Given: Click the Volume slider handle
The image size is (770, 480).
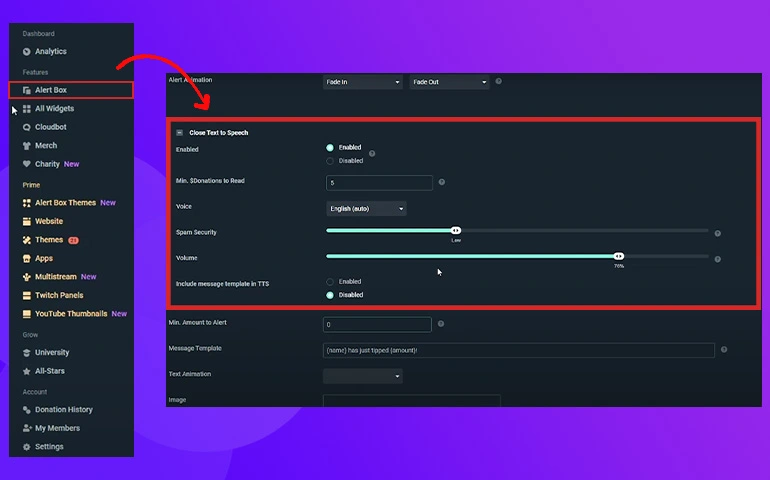Looking at the screenshot, I should point(619,257).
